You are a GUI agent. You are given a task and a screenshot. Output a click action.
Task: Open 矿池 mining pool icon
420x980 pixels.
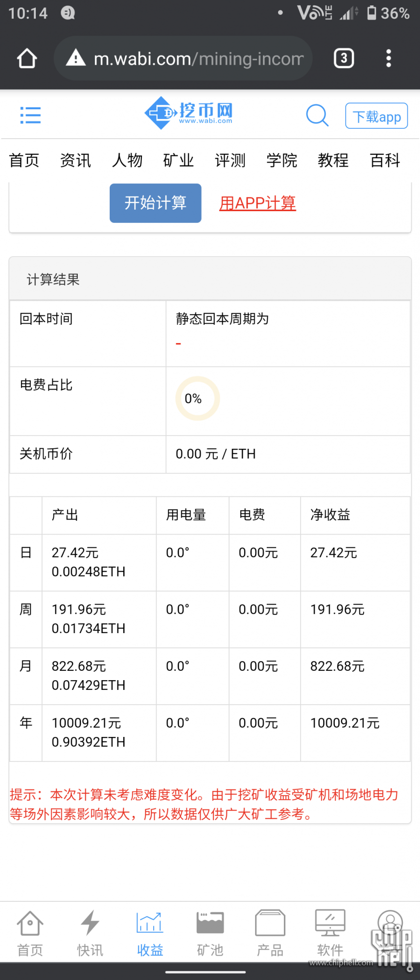click(x=210, y=923)
